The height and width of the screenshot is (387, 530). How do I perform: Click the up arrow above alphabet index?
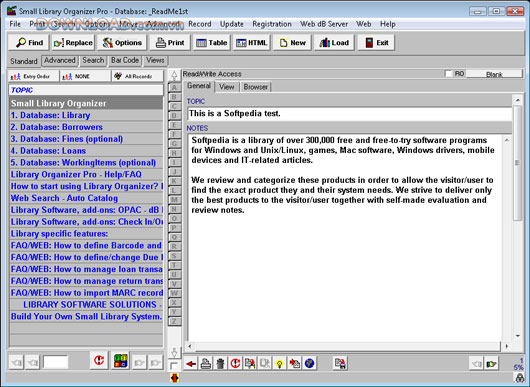click(174, 75)
